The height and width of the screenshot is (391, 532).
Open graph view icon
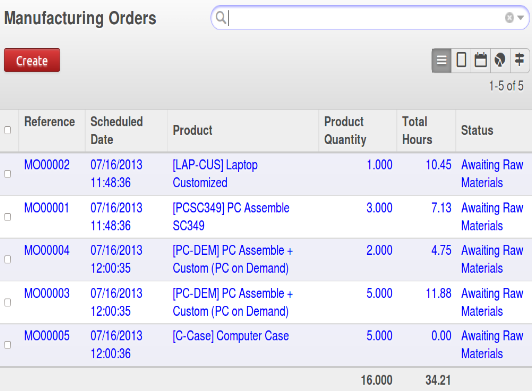click(x=500, y=60)
